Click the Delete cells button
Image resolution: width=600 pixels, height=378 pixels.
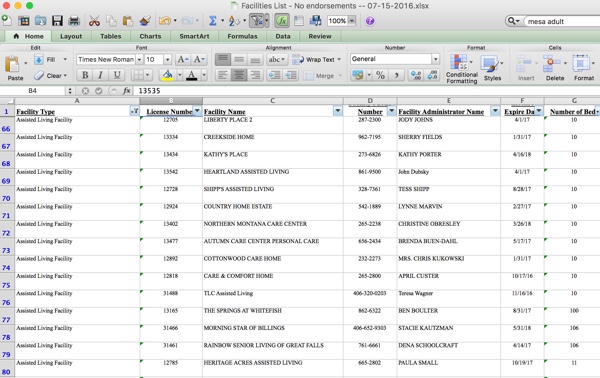555,68
